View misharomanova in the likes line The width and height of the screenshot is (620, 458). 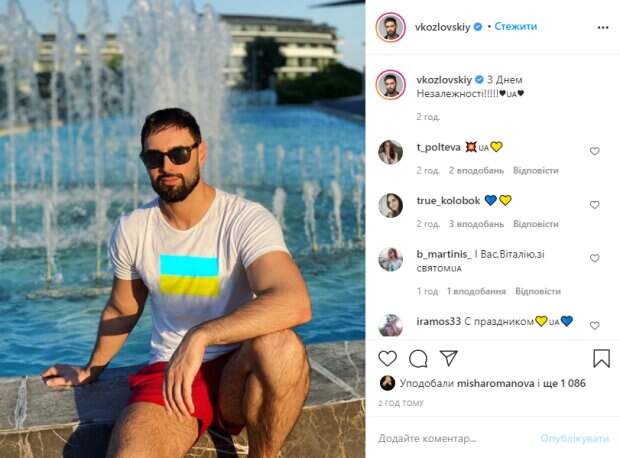[495, 383]
